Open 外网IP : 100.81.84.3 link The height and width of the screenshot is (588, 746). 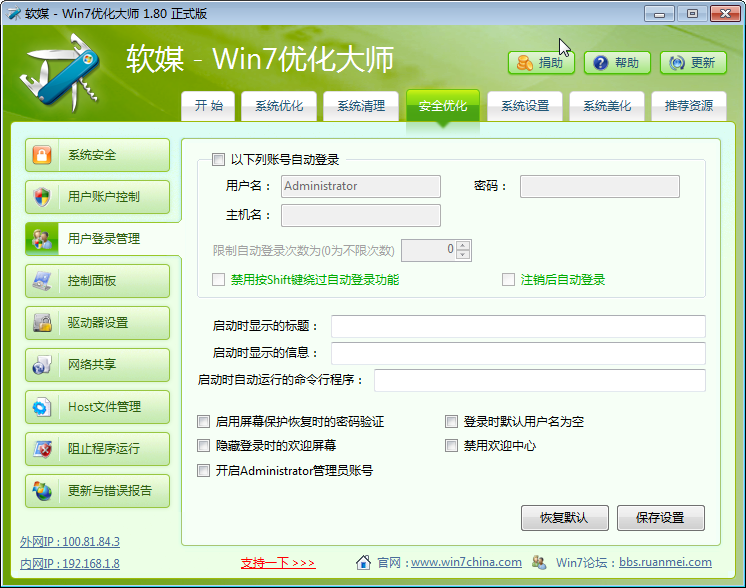(70, 542)
